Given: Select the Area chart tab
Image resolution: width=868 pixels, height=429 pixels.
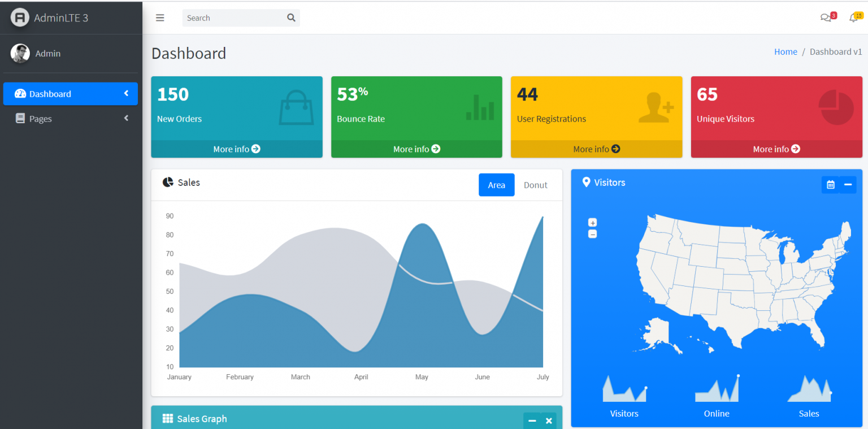Looking at the screenshot, I should [x=496, y=185].
